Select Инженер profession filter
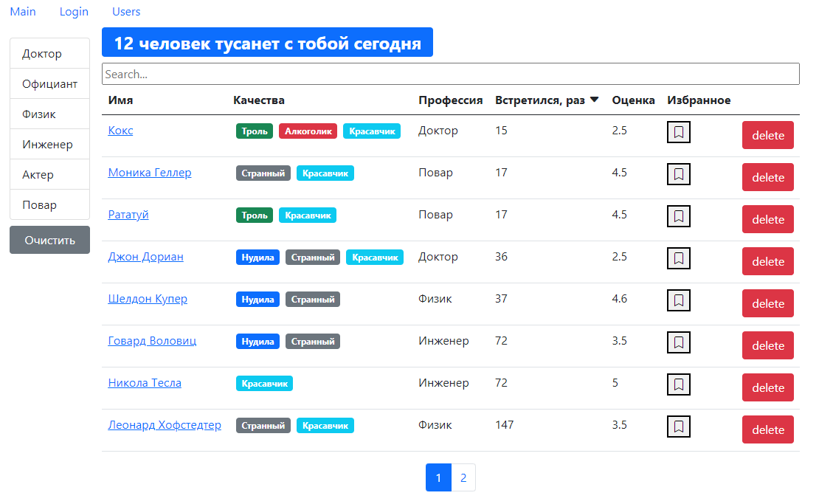This screenshot has height=504, width=833. coord(50,144)
